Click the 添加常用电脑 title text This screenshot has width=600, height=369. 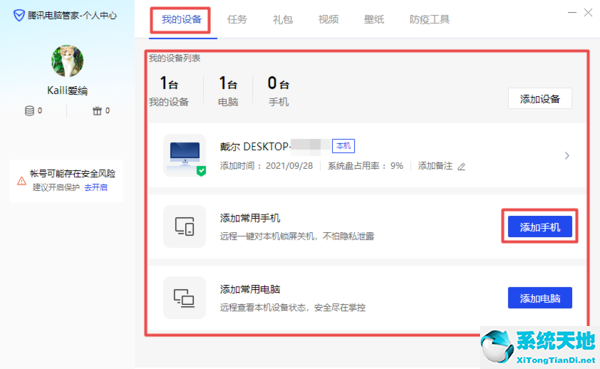click(250, 289)
